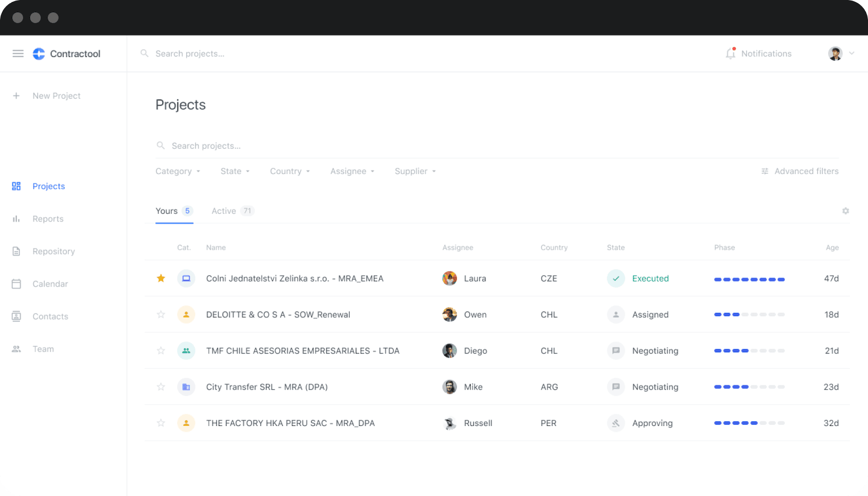Star THE FACTORY HKA PERU project
The width and height of the screenshot is (868, 496).
click(161, 423)
